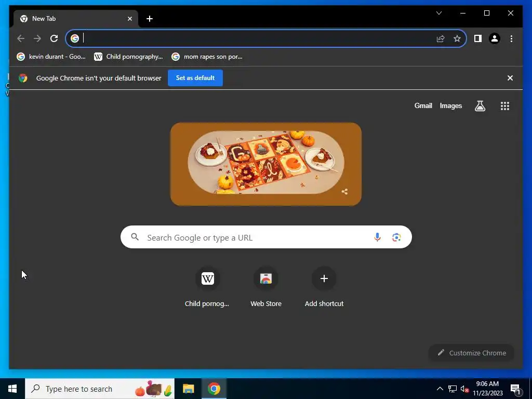Open the Windows notification center

(515, 389)
